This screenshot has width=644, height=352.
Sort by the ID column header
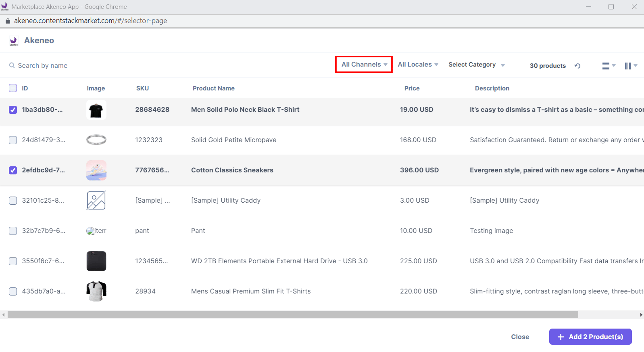click(25, 88)
